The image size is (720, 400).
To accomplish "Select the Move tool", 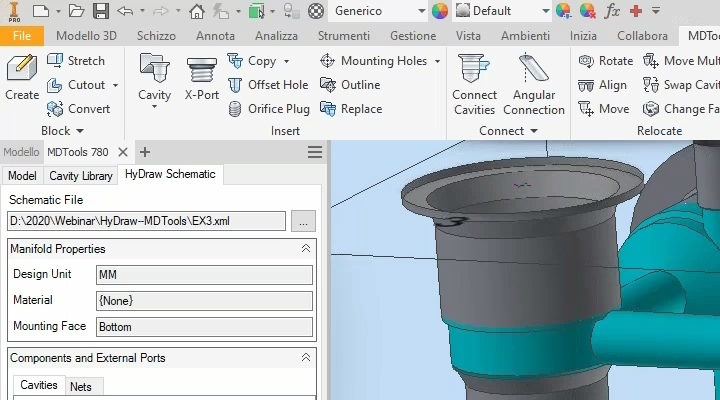I will click(603, 109).
